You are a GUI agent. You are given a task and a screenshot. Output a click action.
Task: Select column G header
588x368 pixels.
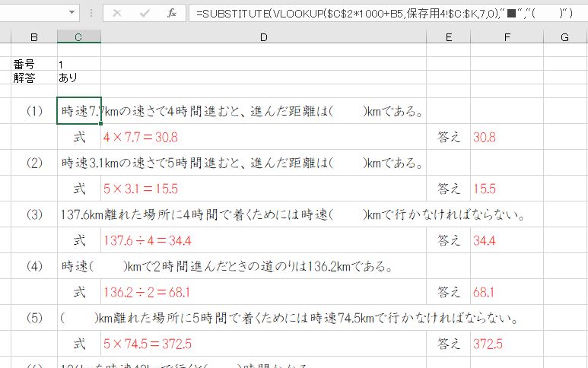pos(564,37)
